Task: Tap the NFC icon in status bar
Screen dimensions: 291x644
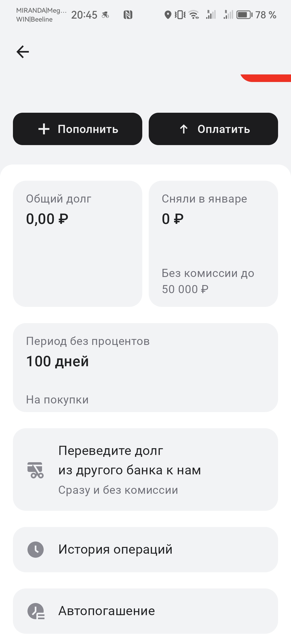Action: point(128,15)
